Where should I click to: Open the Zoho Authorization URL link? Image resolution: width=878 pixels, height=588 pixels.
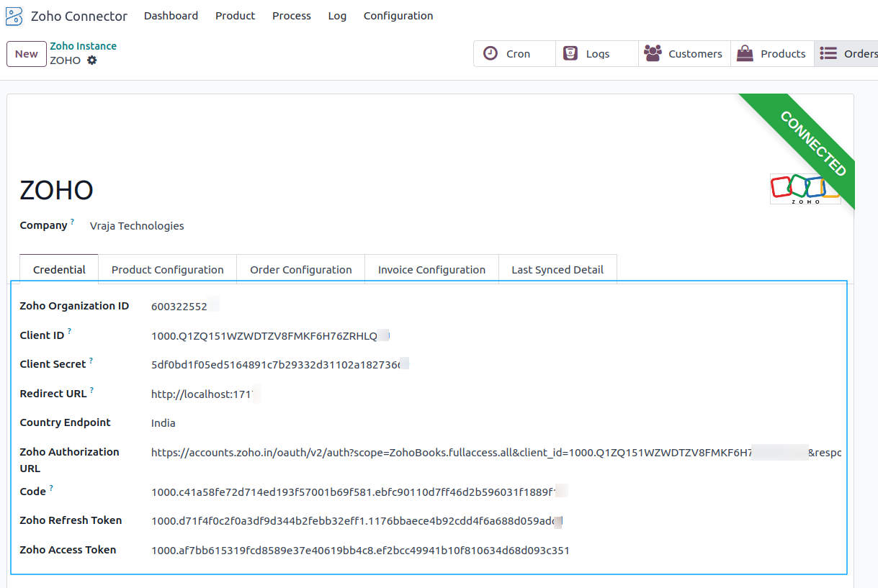coord(496,453)
